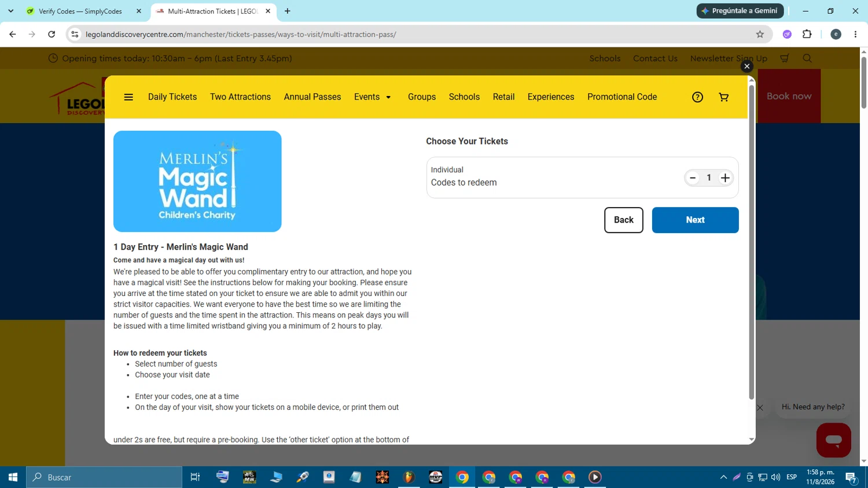The image size is (868, 488).
Task: Click the Newsletter Sign Up link
Action: (x=729, y=58)
